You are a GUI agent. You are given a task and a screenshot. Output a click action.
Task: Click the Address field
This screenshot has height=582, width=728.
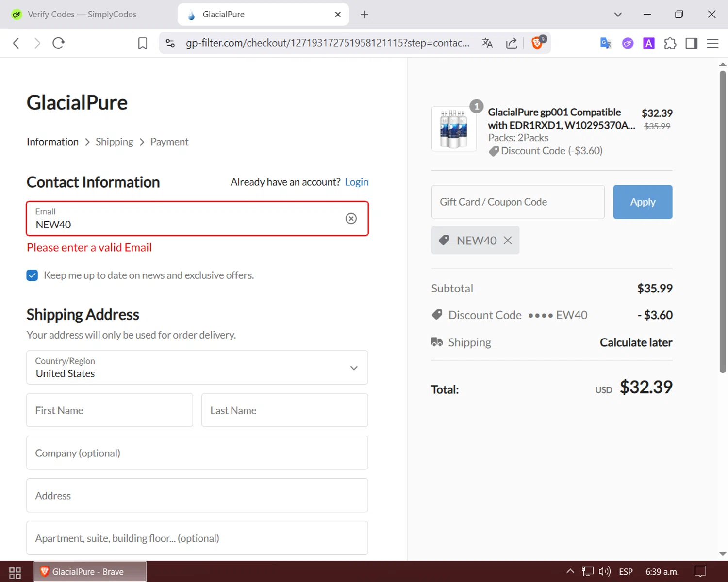point(197,496)
